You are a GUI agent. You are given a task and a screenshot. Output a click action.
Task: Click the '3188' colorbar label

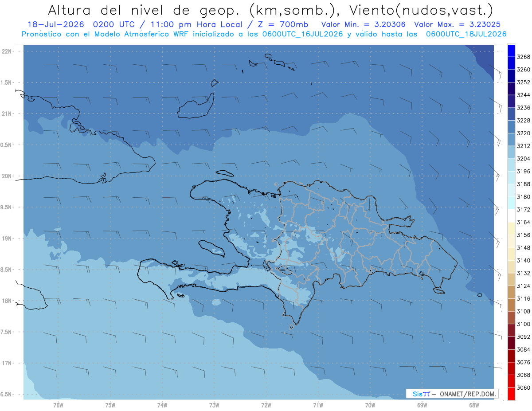[x=523, y=184]
